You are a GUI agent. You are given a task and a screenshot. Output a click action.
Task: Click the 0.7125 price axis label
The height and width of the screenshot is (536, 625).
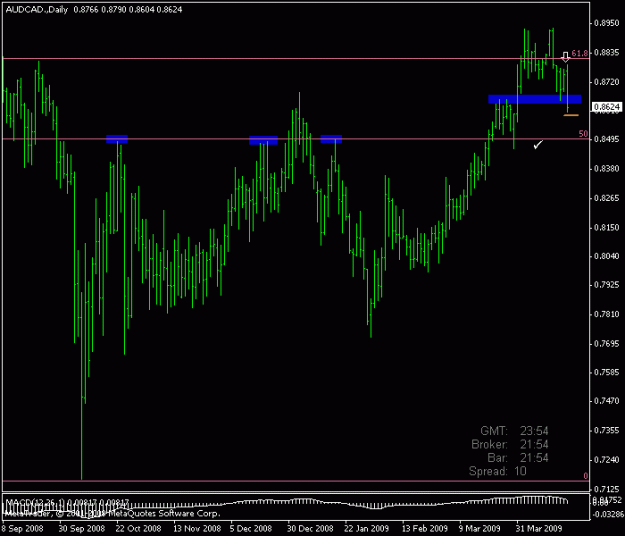(607, 489)
